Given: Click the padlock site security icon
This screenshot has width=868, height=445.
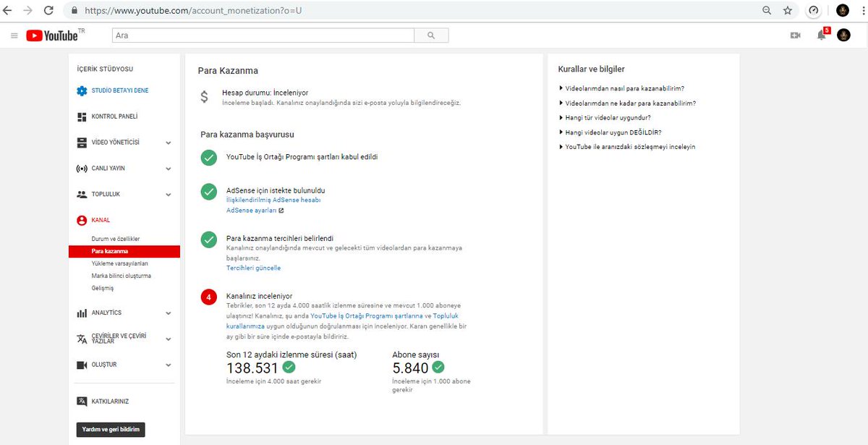Looking at the screenshot, I should (x=75, y=11).
